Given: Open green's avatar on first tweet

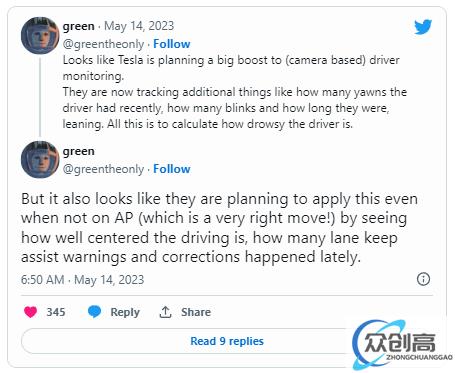Looking at the screenshot, I should point(40,35).
